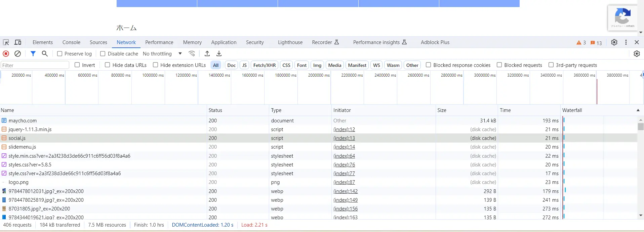Toggle the device toolbar icon

pyautogui.click(x=18, y=42)
